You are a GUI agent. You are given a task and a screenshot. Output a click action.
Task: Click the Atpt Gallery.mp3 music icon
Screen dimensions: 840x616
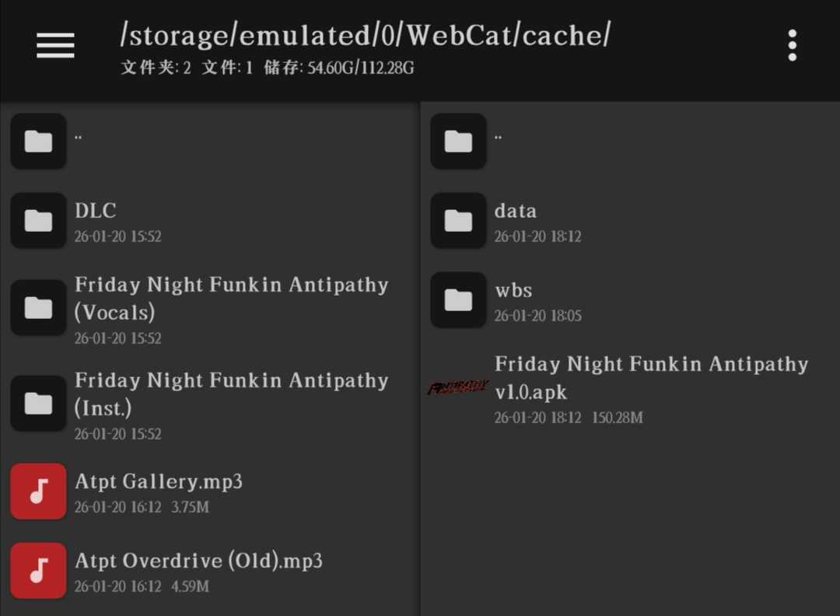click(x=38, y=492)
